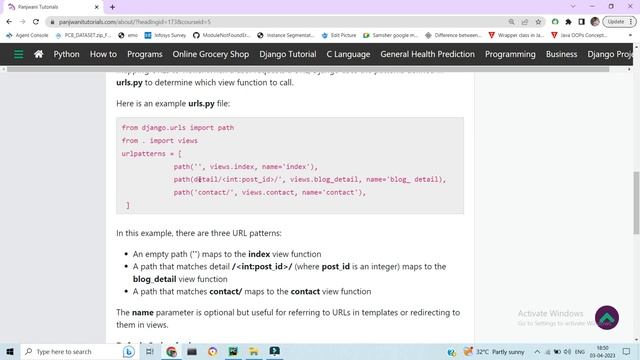The width and height of the screenshot is (640, 360).
Task: Open tab search dropdown chevron
Action: click(x=573, y=7)
